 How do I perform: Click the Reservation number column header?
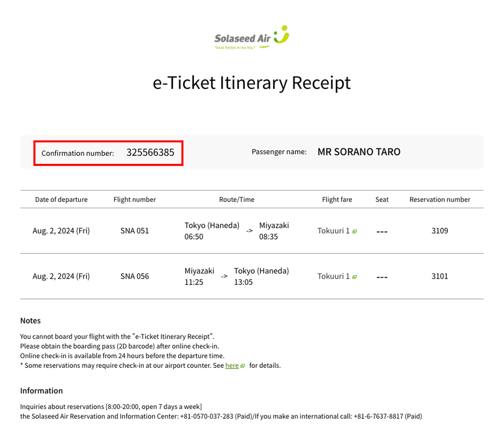pos(439,200)
